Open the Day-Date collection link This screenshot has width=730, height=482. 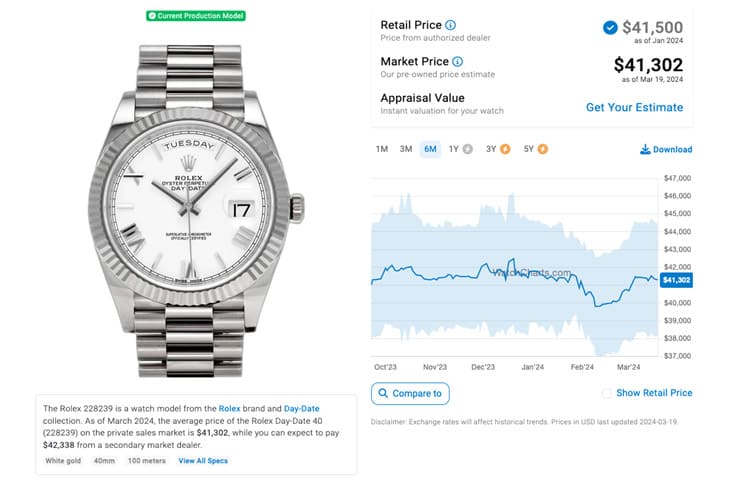(302, 408)
